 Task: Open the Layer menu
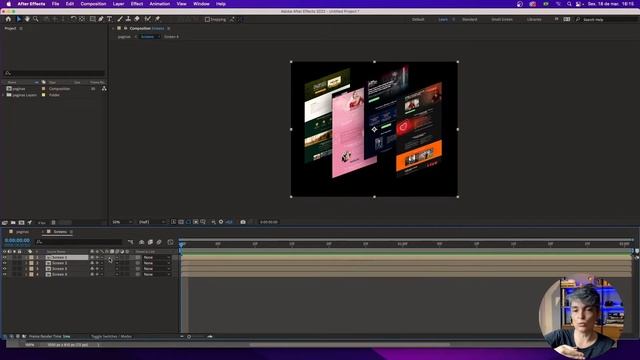pyautogui.click(x=118, y=4)
